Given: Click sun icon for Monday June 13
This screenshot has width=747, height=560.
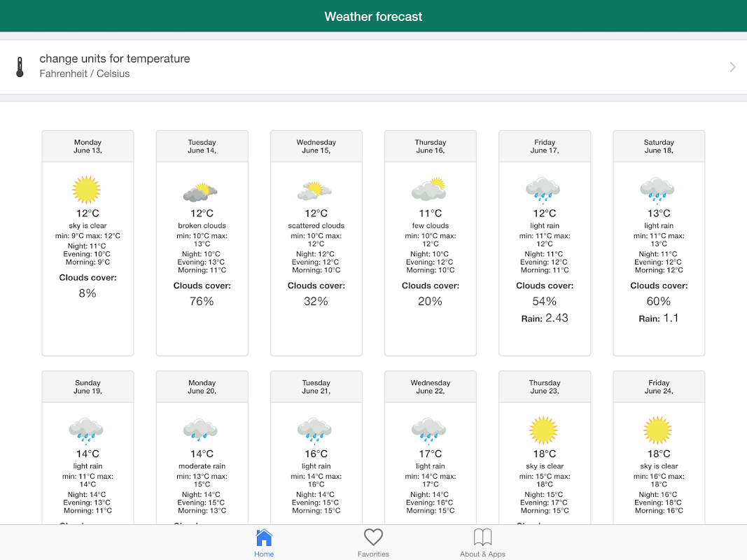Looking at the screenshot, I should click(87, 190).
